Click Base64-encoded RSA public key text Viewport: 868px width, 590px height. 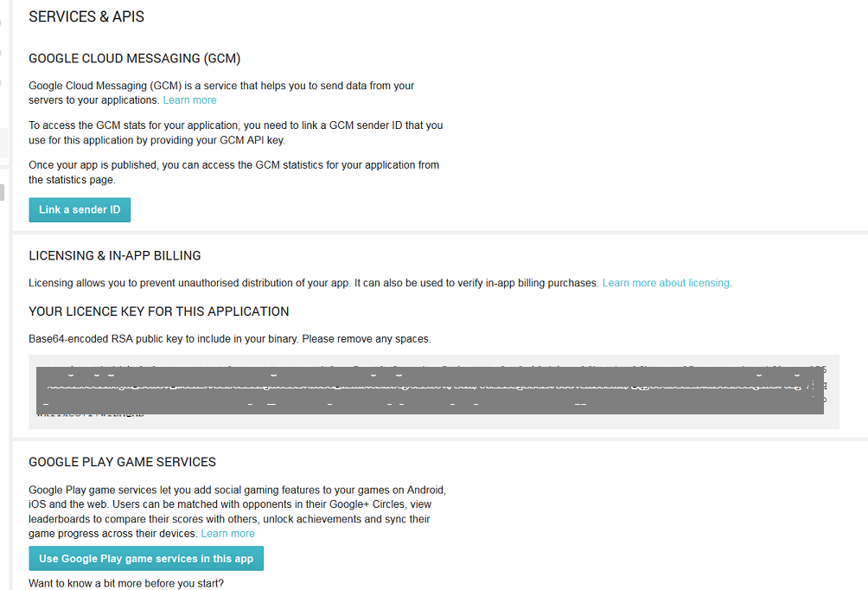(230, 339)
